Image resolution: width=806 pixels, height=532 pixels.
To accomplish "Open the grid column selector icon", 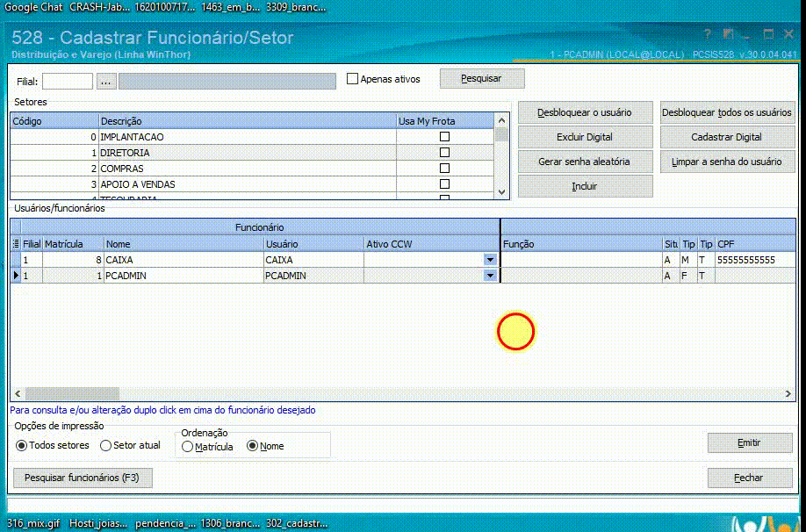I will click(x=16, y=244).
